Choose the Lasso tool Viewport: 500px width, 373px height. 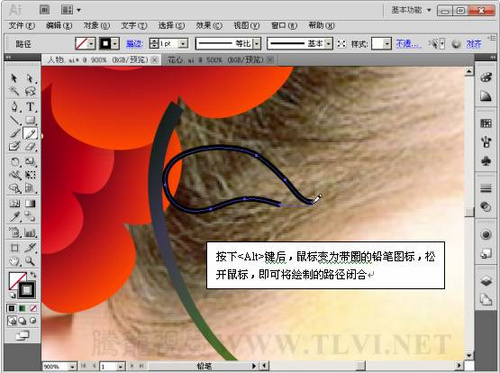[30, 91]
